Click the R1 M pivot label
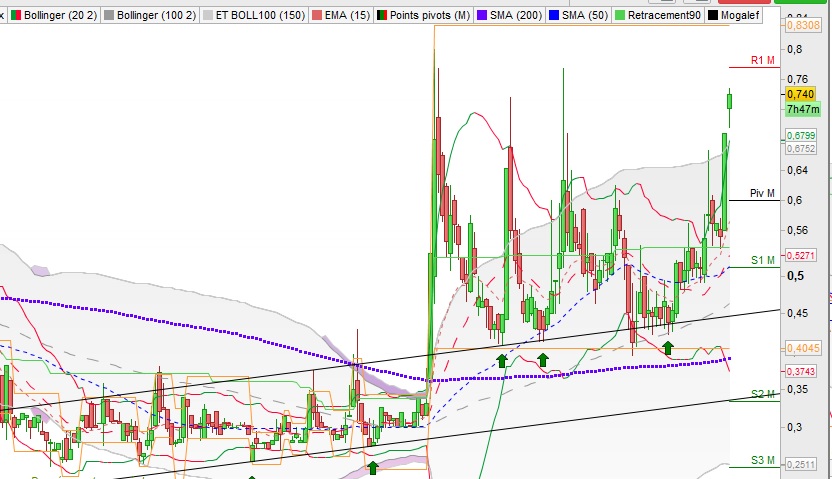 [x=762, y=60]
